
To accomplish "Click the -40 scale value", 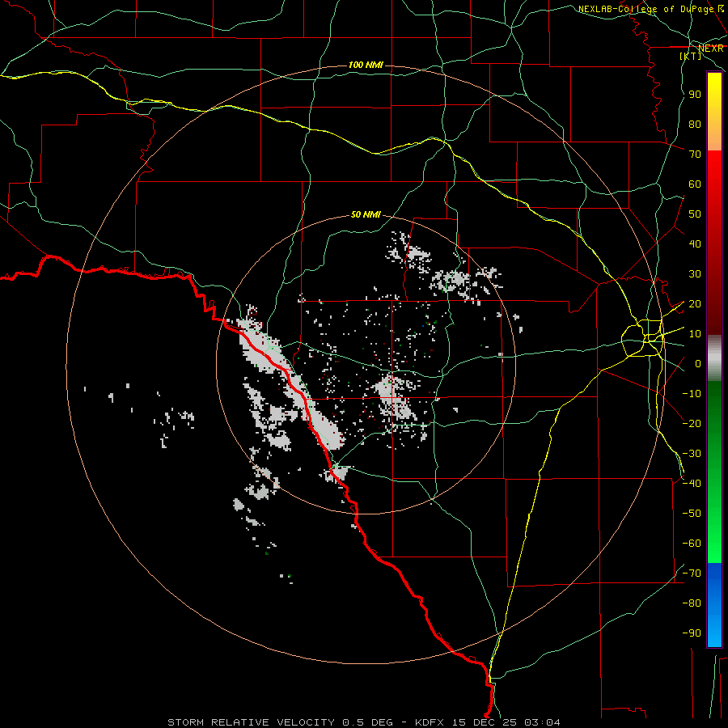I will click(x=692, y=484).
